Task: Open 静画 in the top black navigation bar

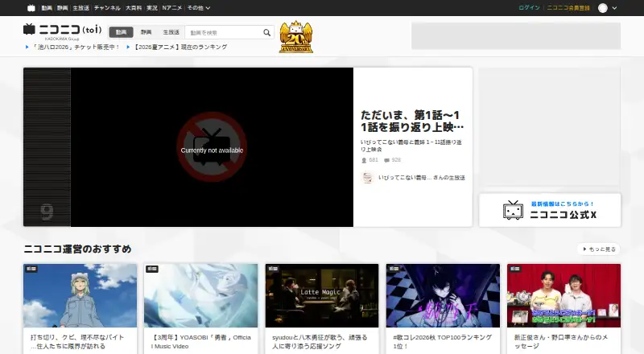Action: (x=63, y=8)
